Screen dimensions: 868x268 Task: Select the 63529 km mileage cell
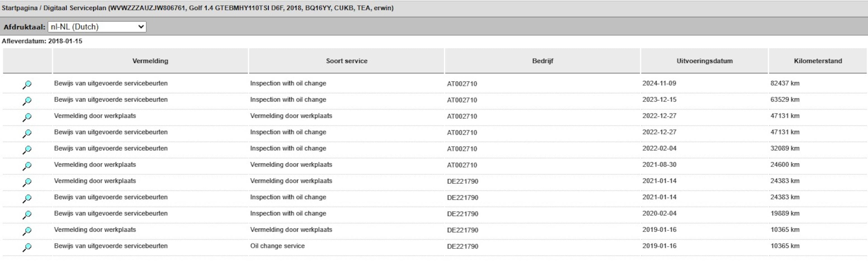[x=785, y=100]
